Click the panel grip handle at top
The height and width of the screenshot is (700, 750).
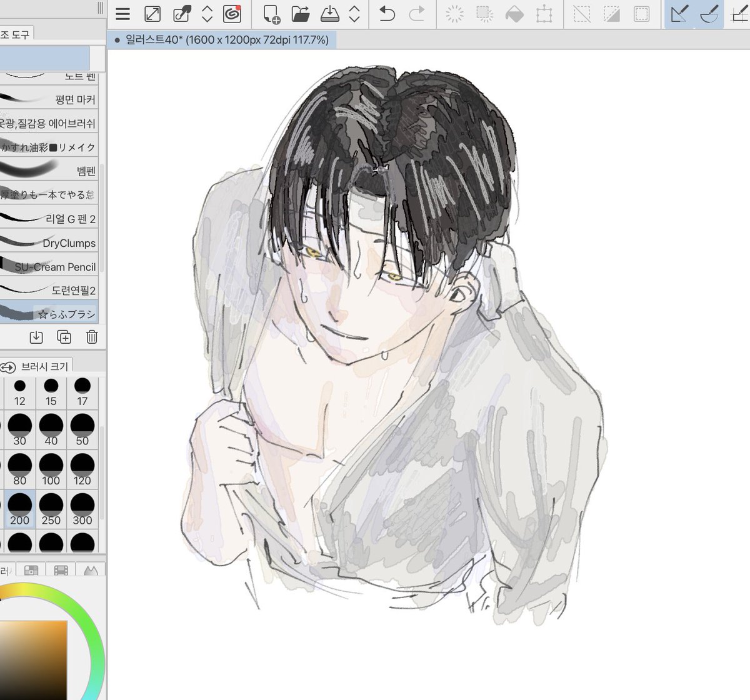coord(100,8)
